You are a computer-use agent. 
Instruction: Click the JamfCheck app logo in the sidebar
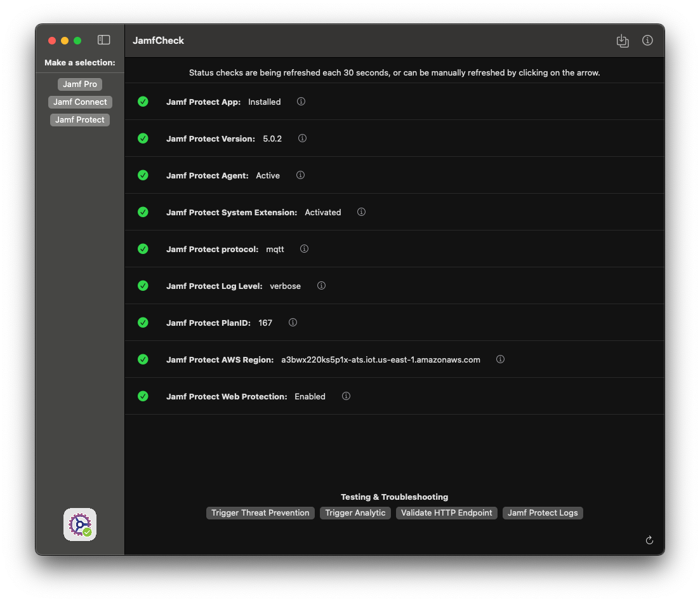pos(80,525)
